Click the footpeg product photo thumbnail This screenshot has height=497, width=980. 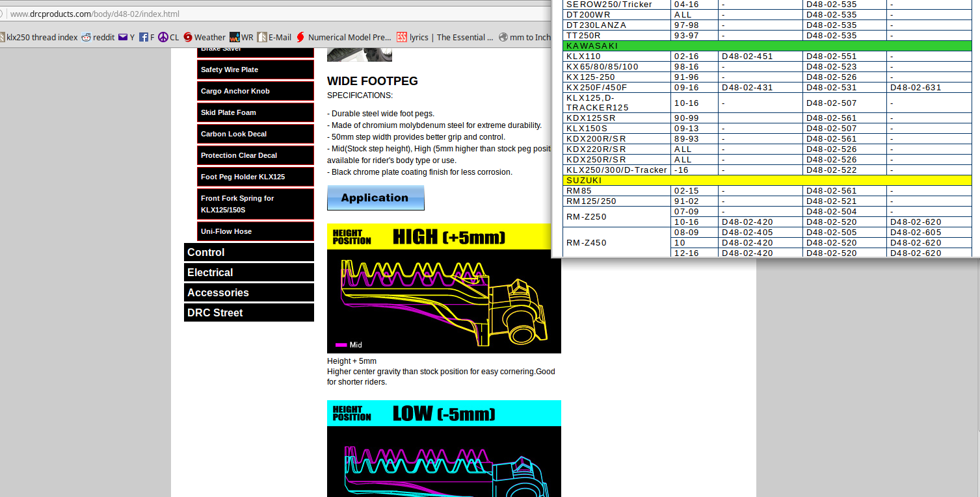pos(359,54)
